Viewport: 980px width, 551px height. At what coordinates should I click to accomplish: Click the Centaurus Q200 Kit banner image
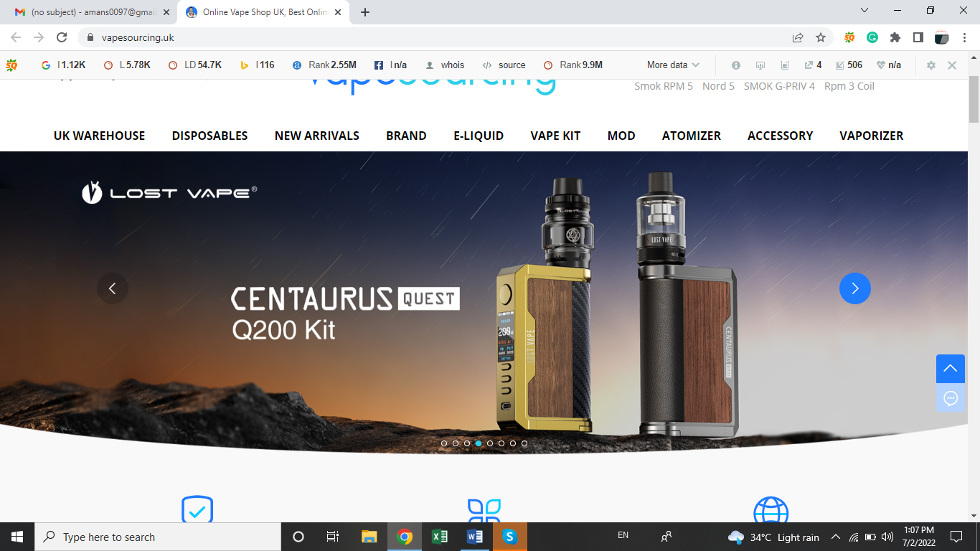pos(484,301)
